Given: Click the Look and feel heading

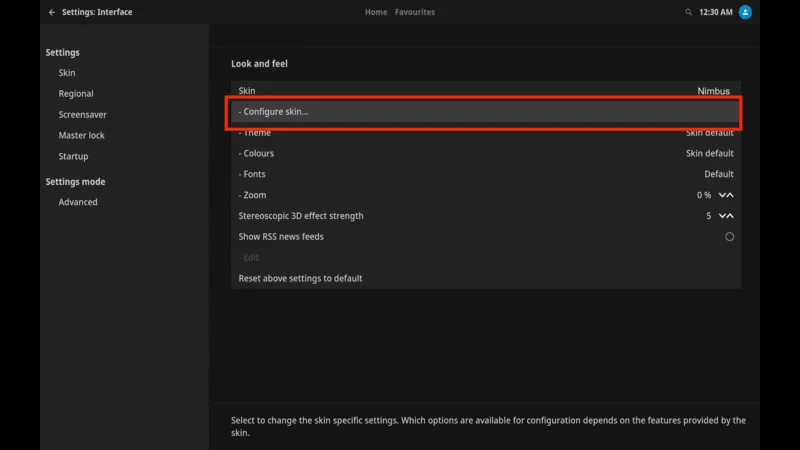Looking at the screenshot, I should pos(259,64).
